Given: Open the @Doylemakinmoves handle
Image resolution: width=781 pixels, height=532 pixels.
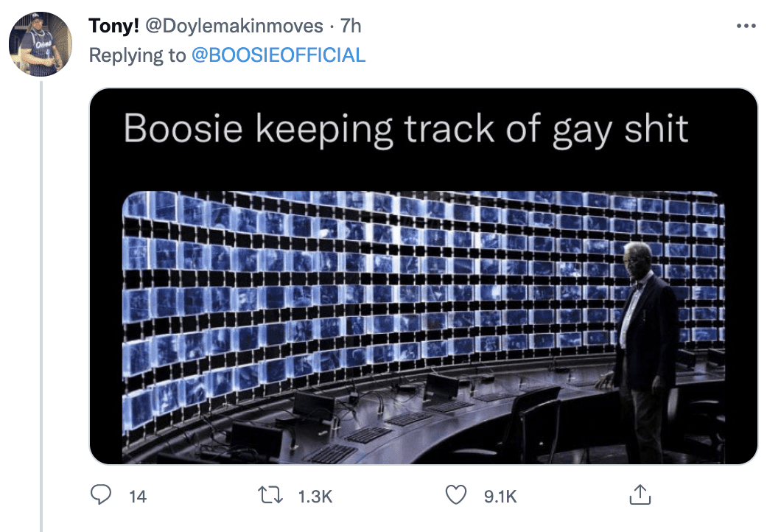Looking at the screenshot, I should click(234, 26).
